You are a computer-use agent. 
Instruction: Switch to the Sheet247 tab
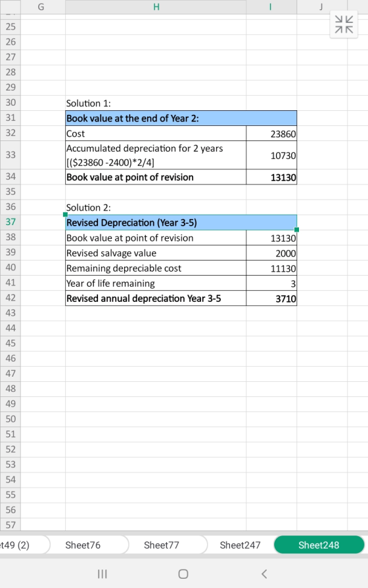click(240, 545)
